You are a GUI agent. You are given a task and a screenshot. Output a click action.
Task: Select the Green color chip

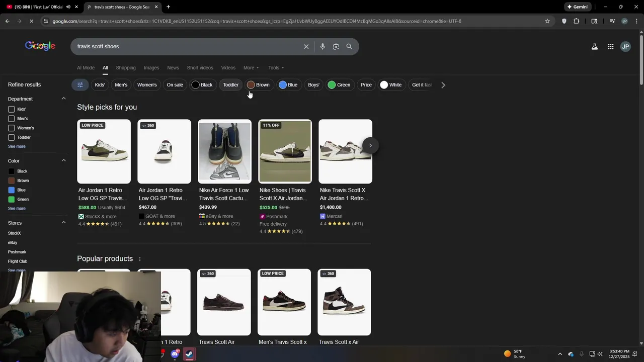pos(339,84)
